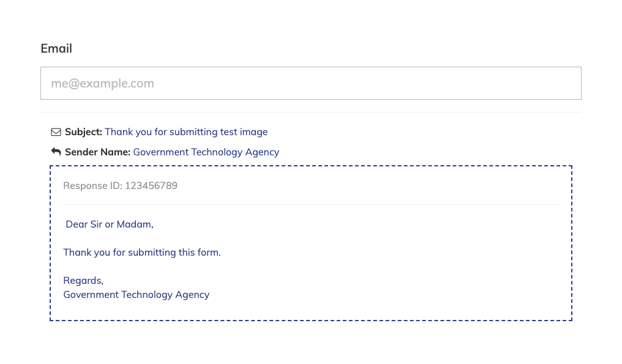Click the greeting 'Dear Sir or Madam,'
Image resolution: width=622 pixels, height=364 pixels.
[x=109, y=224]
